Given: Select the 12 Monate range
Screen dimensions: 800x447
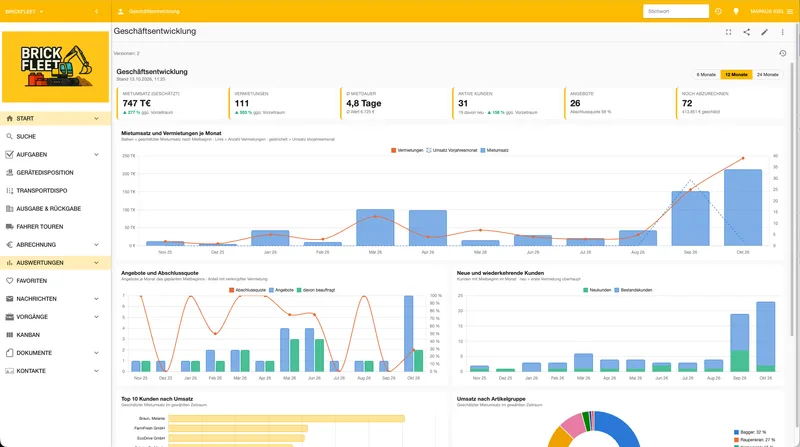Looking at the screenshot, I should tap(736, 74).
